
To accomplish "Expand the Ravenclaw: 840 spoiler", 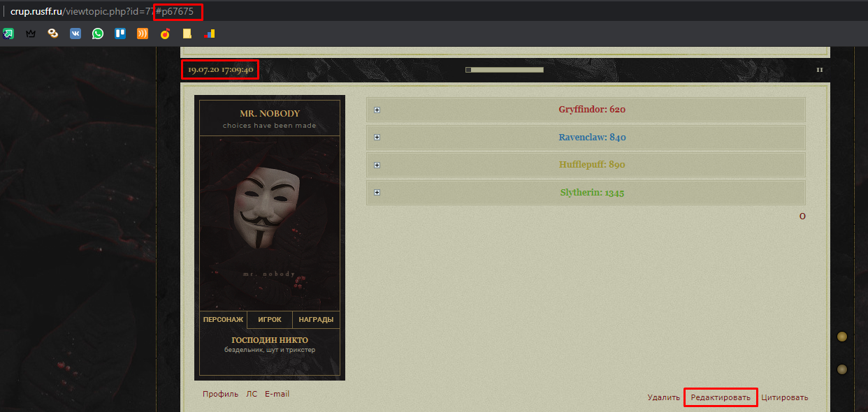I will [x=586, y=138].
